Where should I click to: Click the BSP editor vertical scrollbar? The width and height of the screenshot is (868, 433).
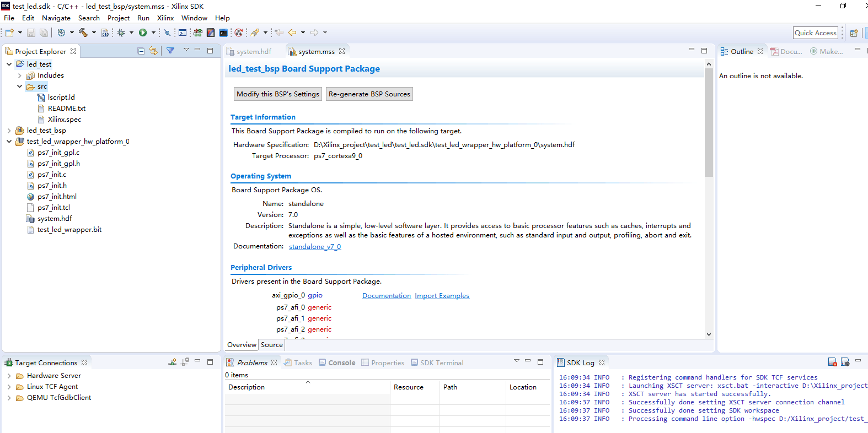[709, 122]
